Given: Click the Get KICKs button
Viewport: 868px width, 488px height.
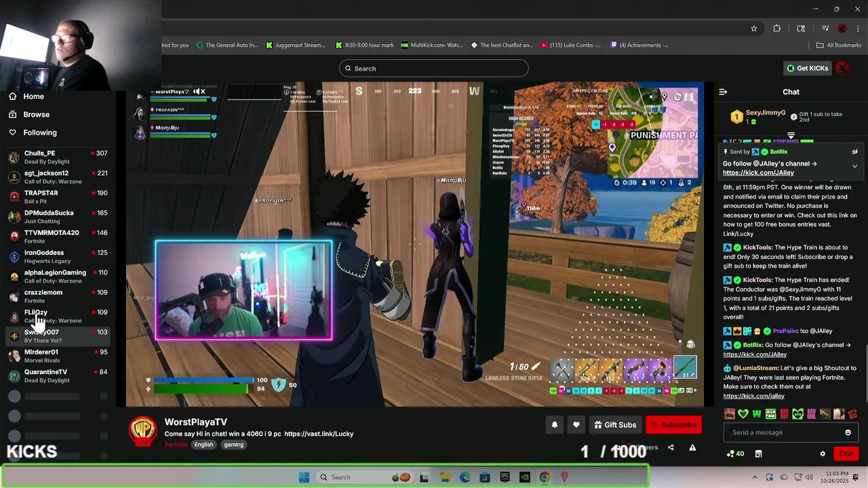Looking at the screenshot, I should click(808, 68).
